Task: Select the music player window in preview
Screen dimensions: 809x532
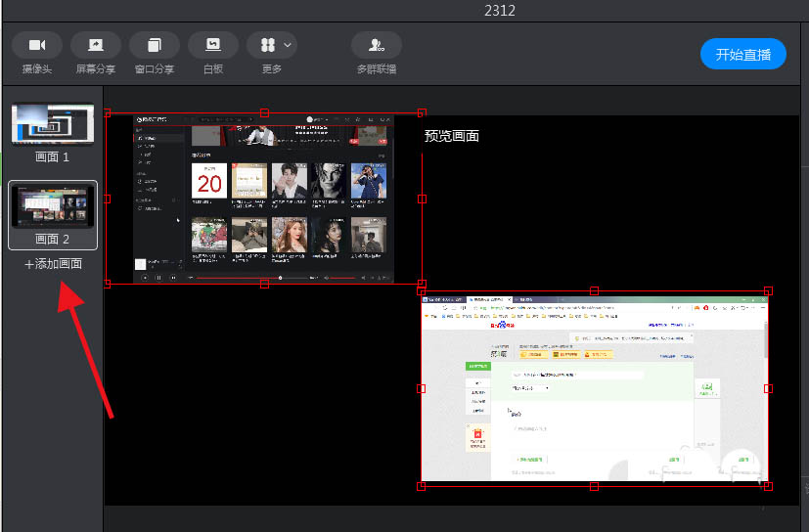Action: pos(264,199)
